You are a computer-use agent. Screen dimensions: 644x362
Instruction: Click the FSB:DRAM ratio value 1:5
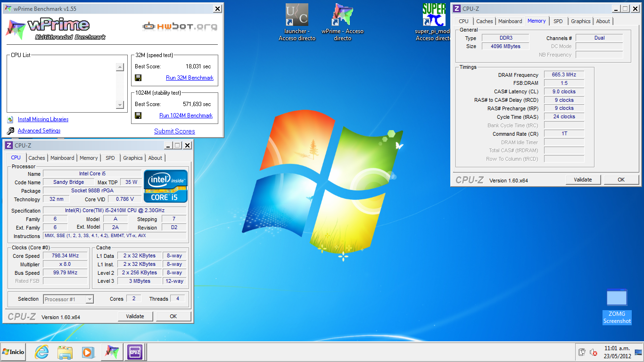564,83
